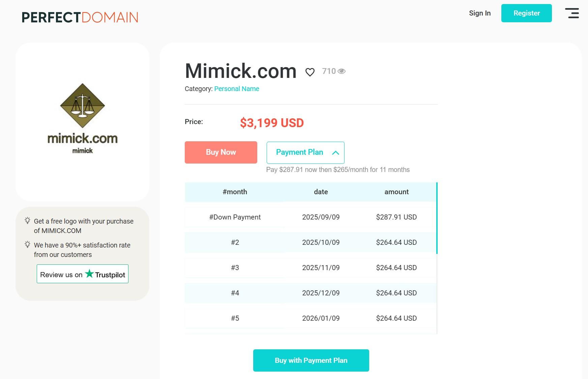Click the eye views icon
Screen dimensions: 588x379
click(x=342, y=71)
